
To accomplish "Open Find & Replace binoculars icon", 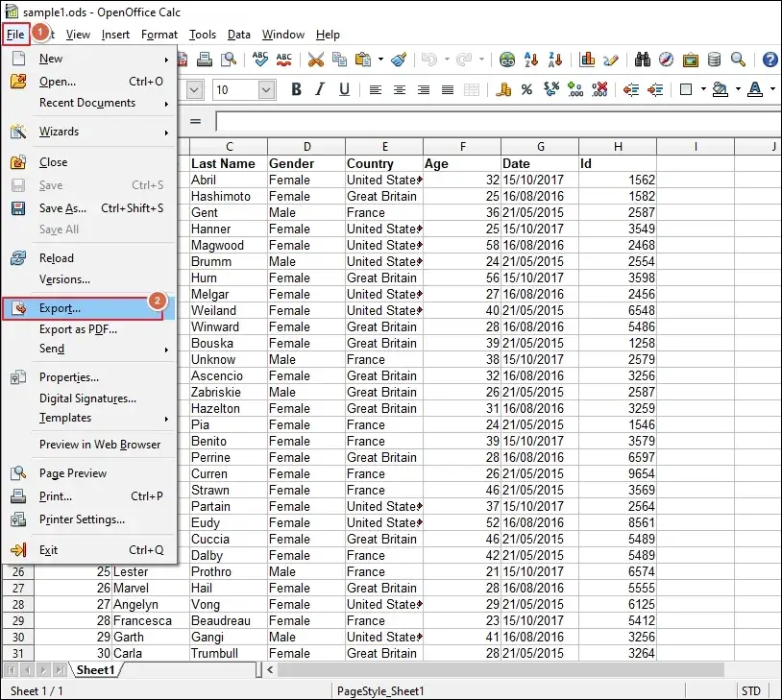I will coord(643,60).
